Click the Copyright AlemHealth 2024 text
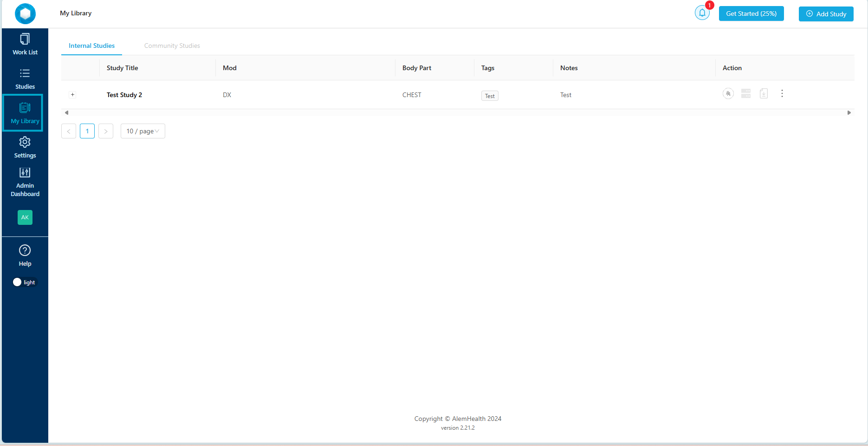Viewport: 868px width, 446px height. 458,419
